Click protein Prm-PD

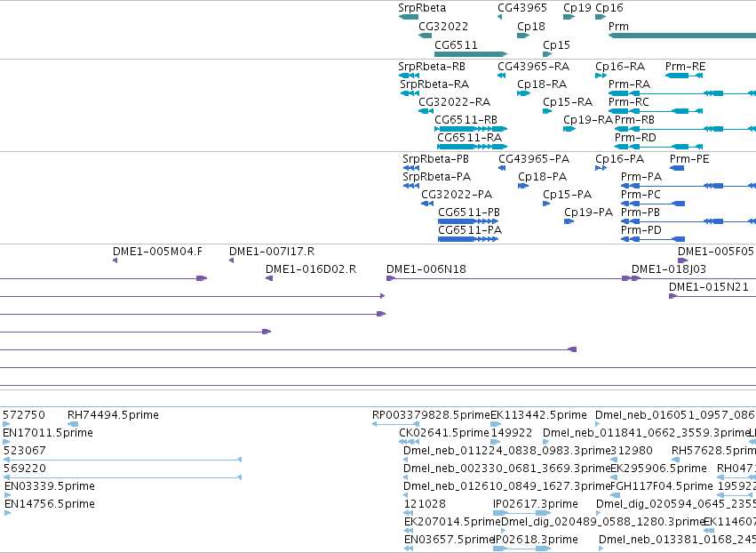pyautogui.click(x=653, y=239)
